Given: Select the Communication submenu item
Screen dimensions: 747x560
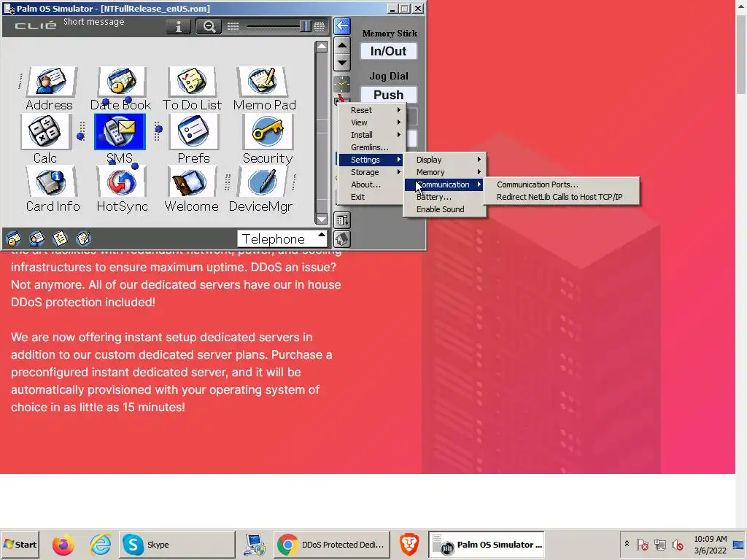Looking at the screenshot, I should [x=445, y=184].
